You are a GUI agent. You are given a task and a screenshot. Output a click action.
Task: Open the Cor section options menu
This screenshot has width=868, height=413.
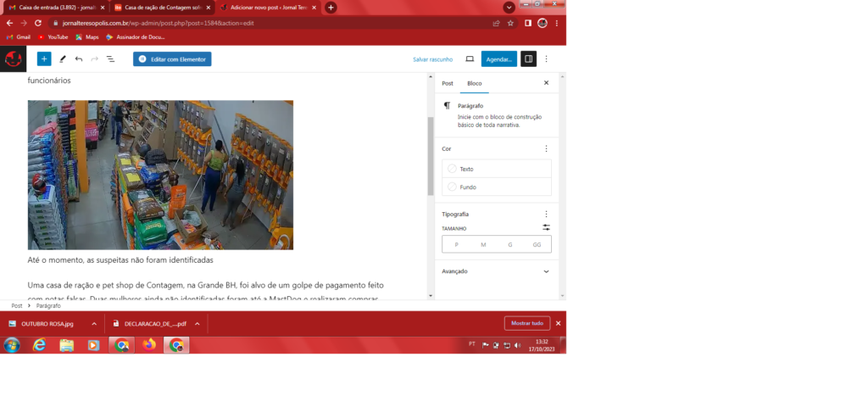coord(547,148)
